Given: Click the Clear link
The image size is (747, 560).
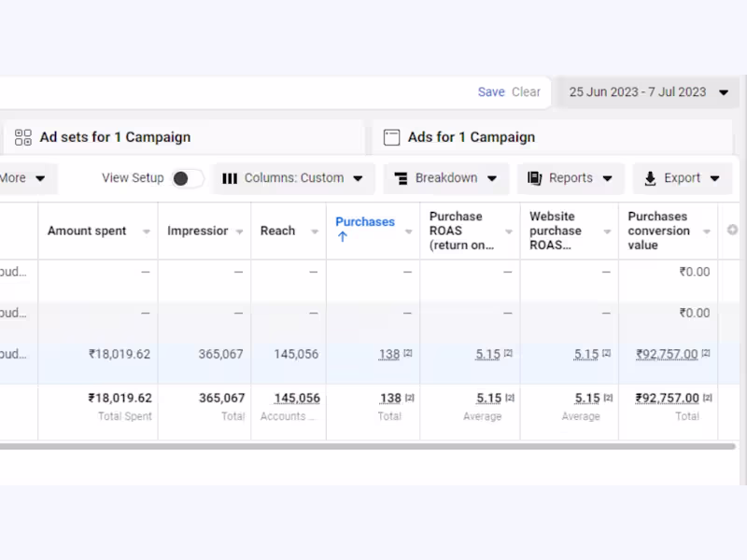Looking at the screenshot, I should pyautogui.click(x=526, y=92).
